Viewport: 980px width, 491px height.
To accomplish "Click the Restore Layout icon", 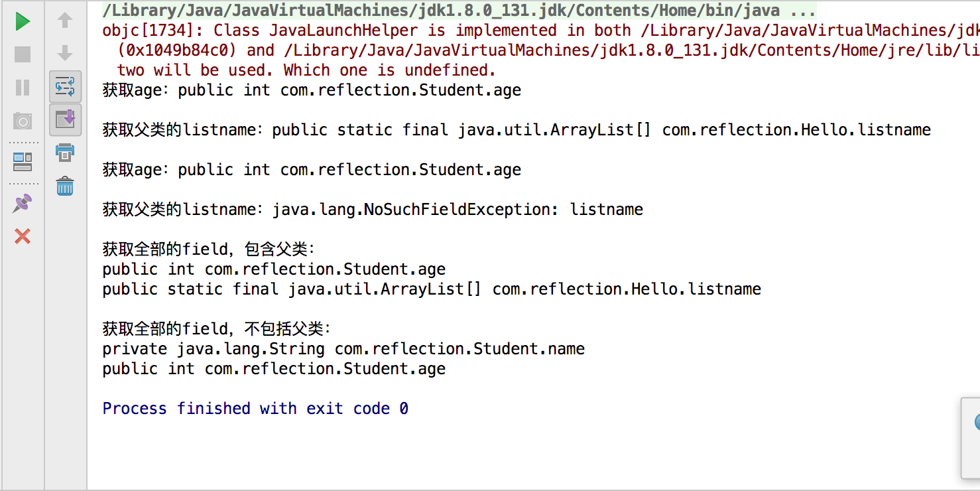I will 23,161.
